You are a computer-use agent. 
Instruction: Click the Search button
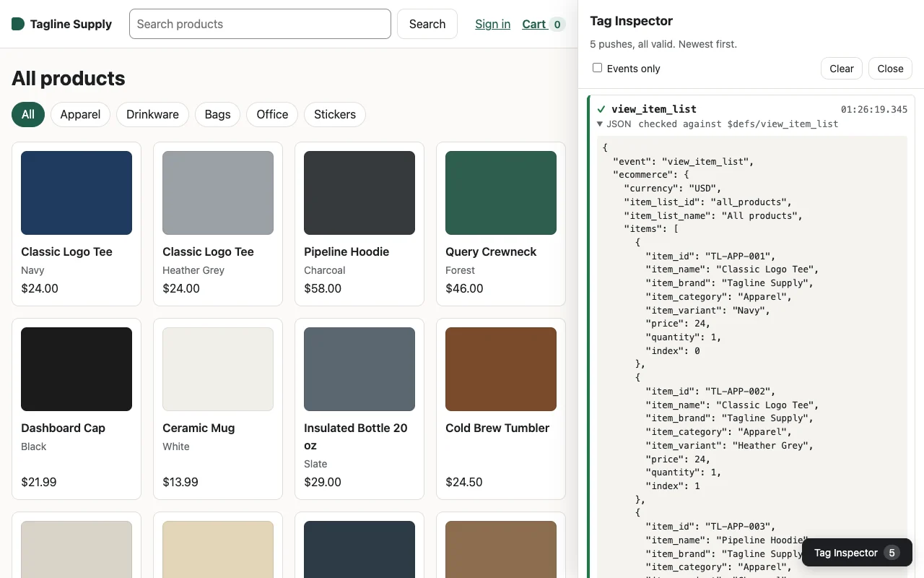[x=427, y=24]
